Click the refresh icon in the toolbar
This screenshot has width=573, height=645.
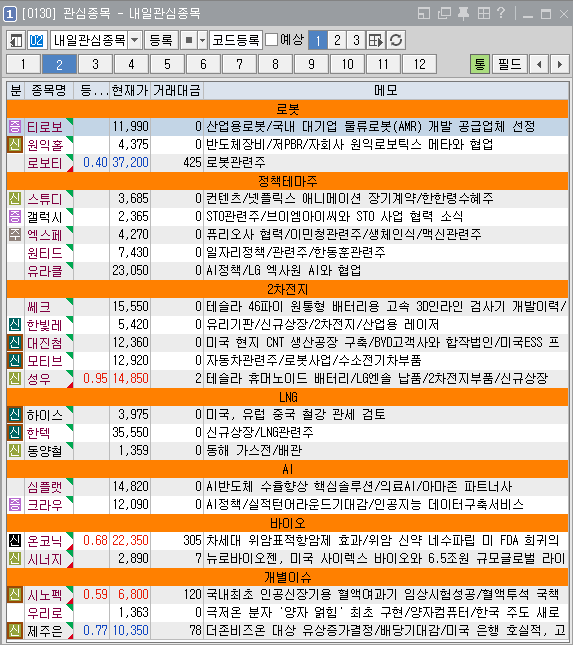pyautogui.click(x=396, y=40)
